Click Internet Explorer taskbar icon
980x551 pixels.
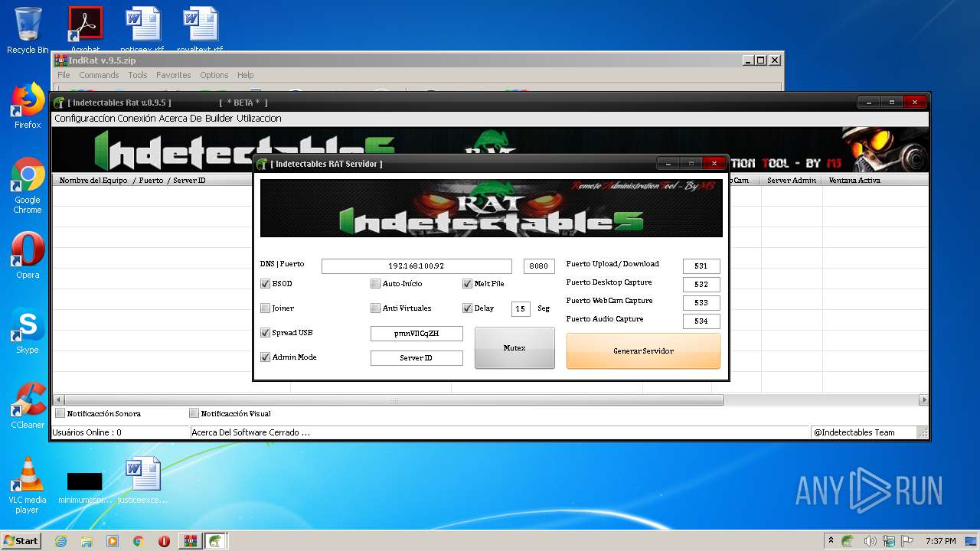tap(60, 541)
